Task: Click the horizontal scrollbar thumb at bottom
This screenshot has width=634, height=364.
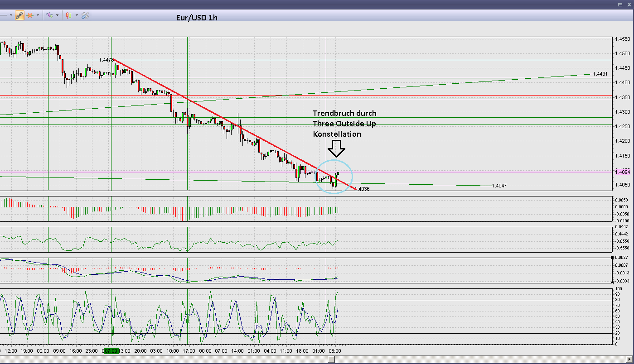Action: click(331, 359)
